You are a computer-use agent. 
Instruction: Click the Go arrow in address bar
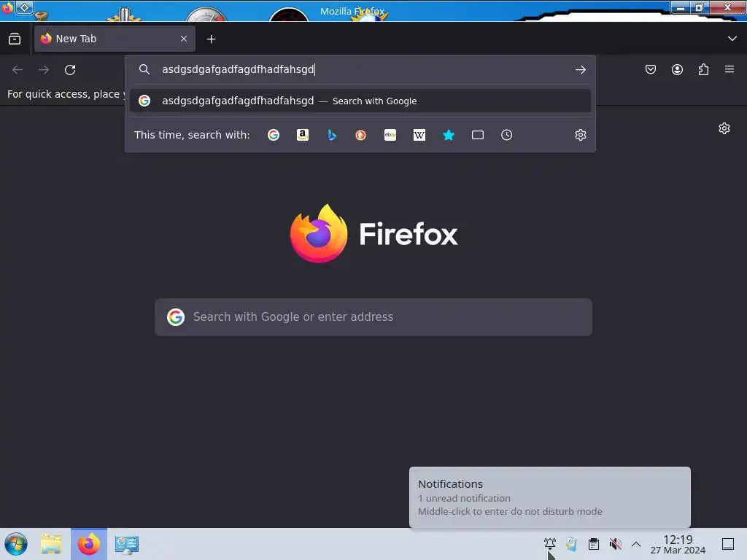coord(580,70)
